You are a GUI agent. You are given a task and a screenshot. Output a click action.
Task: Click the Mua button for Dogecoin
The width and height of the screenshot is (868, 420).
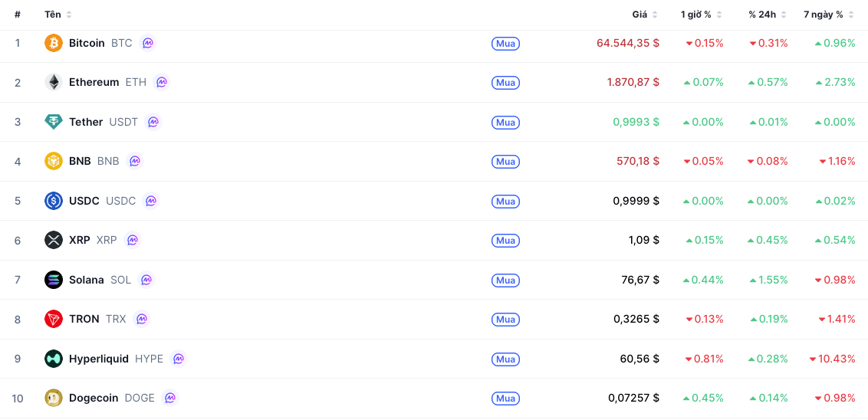click(505, 399)
